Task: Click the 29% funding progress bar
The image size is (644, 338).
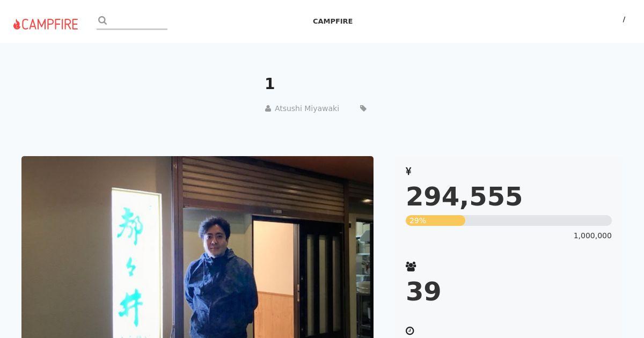Action: (509, 221)
